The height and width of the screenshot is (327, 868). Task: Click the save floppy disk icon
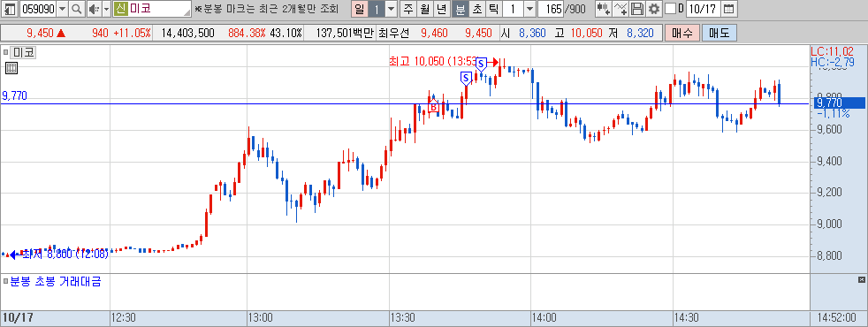(x=637, y=9)
